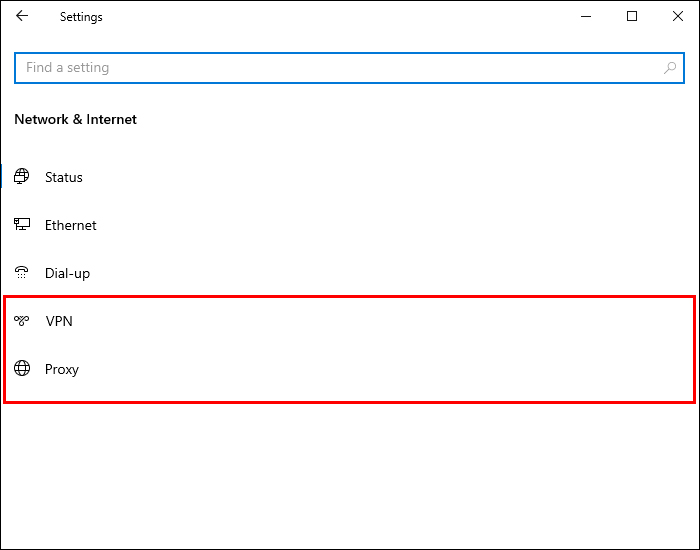
Task: Click the Settings window title text
Action: coord(81,17)
